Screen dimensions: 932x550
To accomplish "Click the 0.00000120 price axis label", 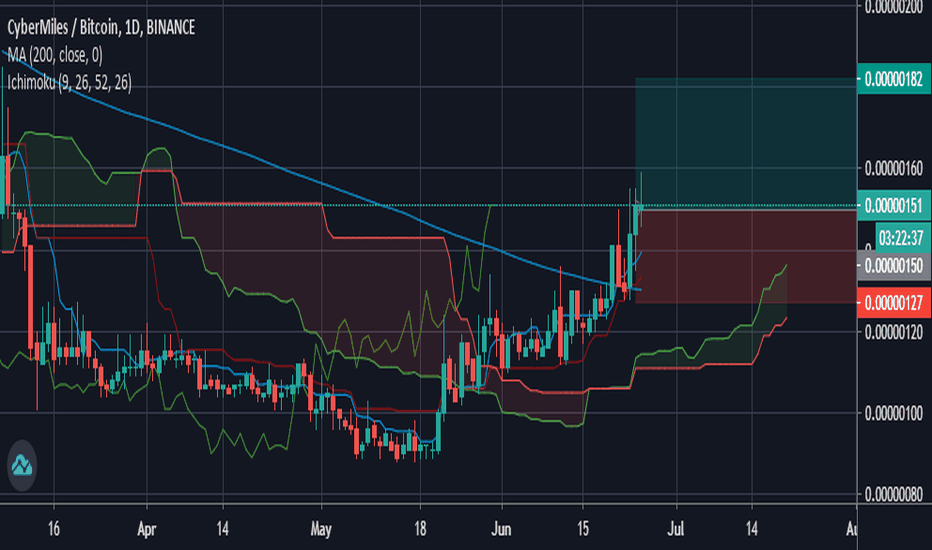I will [x=893, y=331].
